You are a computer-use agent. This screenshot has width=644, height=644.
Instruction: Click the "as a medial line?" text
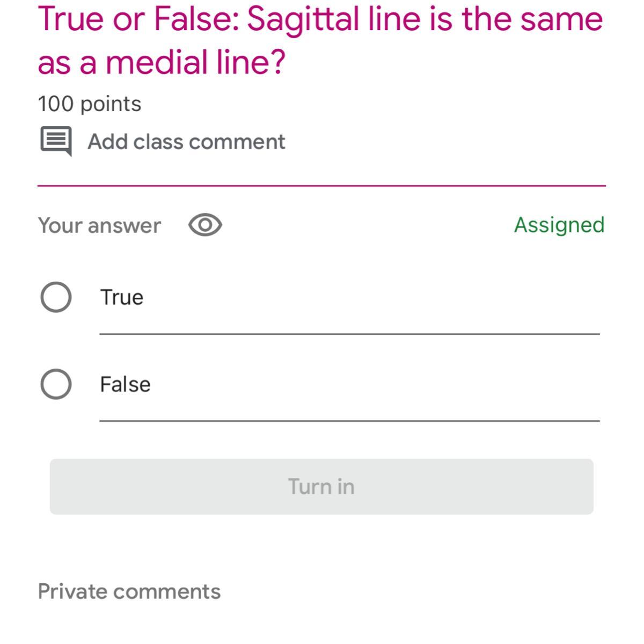[161, 63]
